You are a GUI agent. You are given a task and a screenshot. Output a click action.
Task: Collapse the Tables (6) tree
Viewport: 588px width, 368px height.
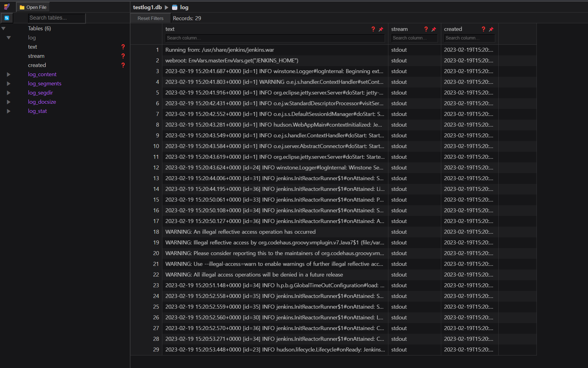pyautogui.click(x=4, y=28)
